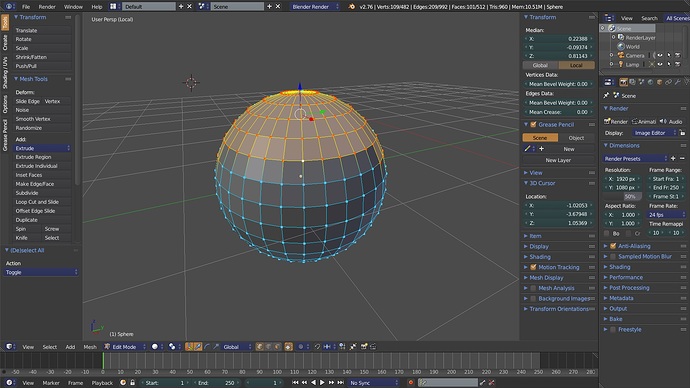690x388 pixels.
Task: Delete the Default screen layout
Action: click(190, 7)
